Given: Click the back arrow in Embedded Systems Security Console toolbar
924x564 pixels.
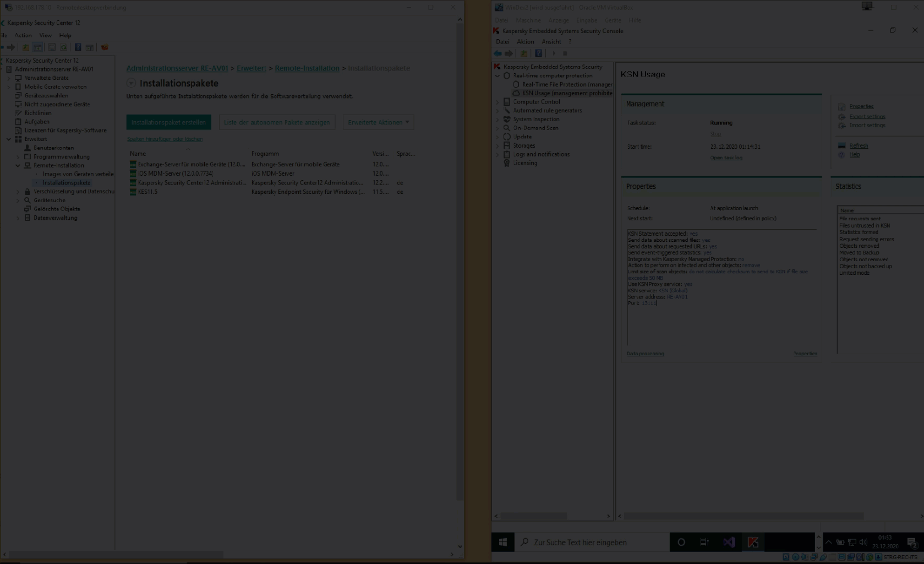Looking at the screenshot, I should coord(497,53).
